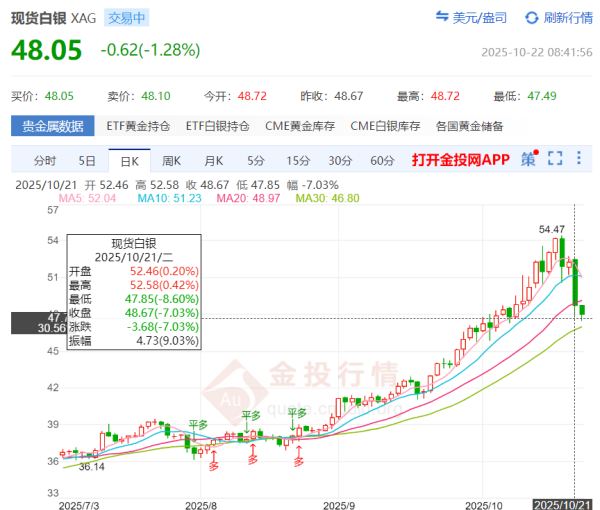This screenshot has width=600, height=510.
Task: Click the green 平多 signal marker near 2025/8
Action: point(198,426)
